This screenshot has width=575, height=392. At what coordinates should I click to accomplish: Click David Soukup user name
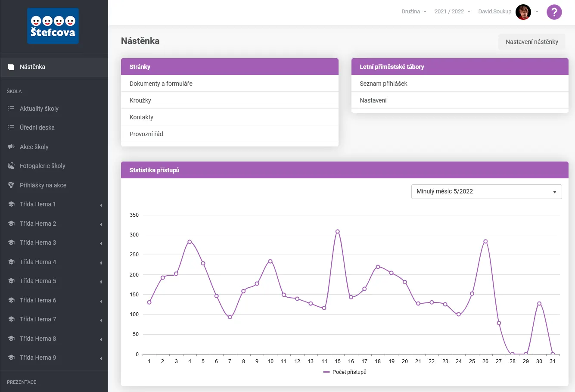(495, 12)
